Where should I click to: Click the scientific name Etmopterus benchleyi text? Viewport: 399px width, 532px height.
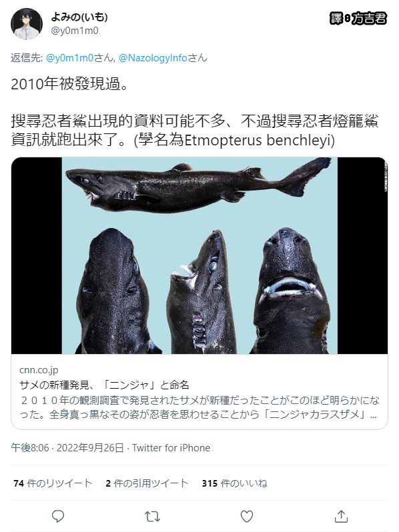pyautogui.click(x=257, y=140)
